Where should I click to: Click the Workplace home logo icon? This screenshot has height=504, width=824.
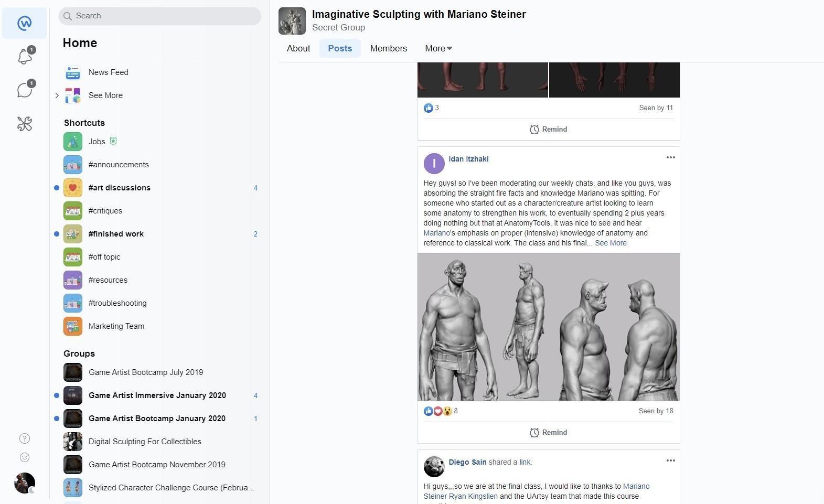[25, 23]
